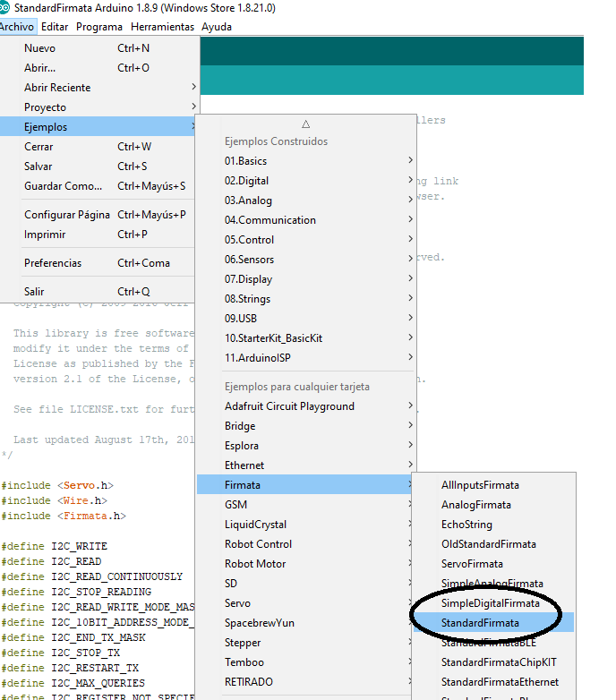This screenshot has height=700, width=616.
Task: Choose the AnalogFirmata example
Action: point(475,505)
